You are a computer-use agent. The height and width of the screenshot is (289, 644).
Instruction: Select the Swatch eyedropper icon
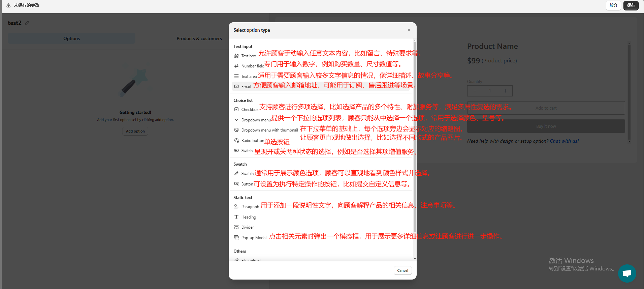pyautogui.click(x=236, y=173)
